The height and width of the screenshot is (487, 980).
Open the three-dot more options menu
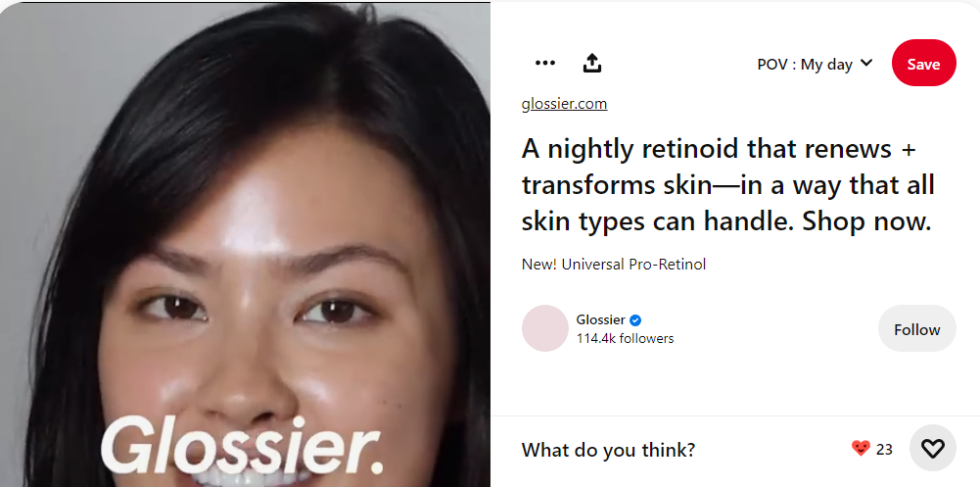545,63
